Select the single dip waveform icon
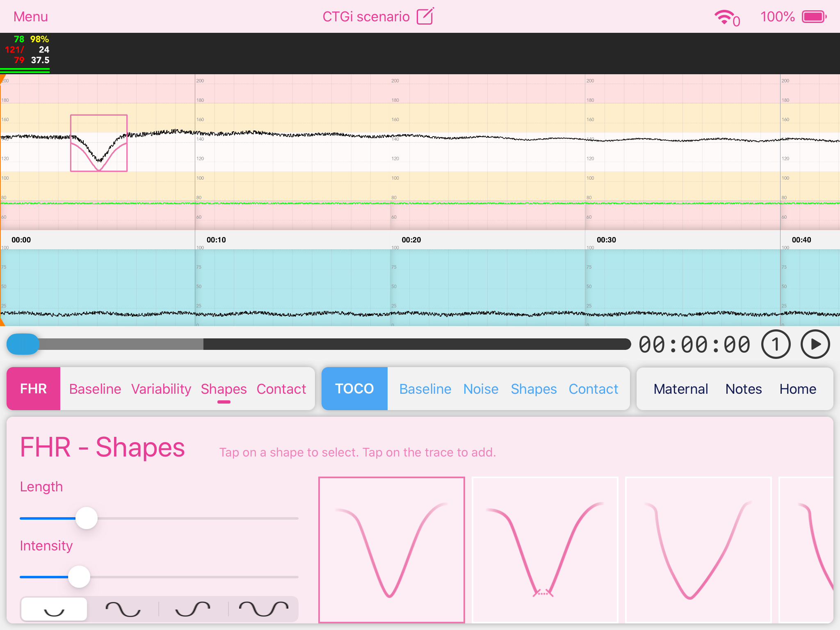The height and width of the screenshot is (630, 840). tap(54, 609)
